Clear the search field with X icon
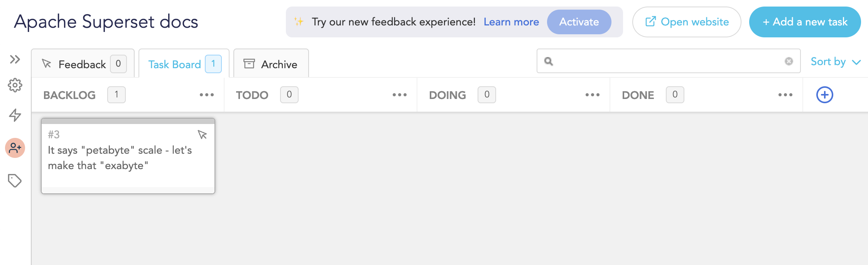Screen dimensions: 868x265 pyautogui.click(x=789, y=61)
